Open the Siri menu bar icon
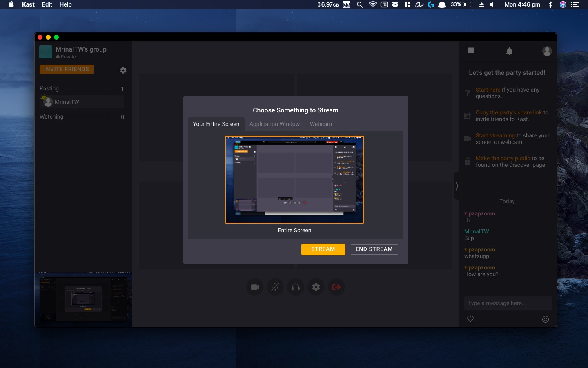The width and height of the screenshot is (588, 368). [563, 4]
